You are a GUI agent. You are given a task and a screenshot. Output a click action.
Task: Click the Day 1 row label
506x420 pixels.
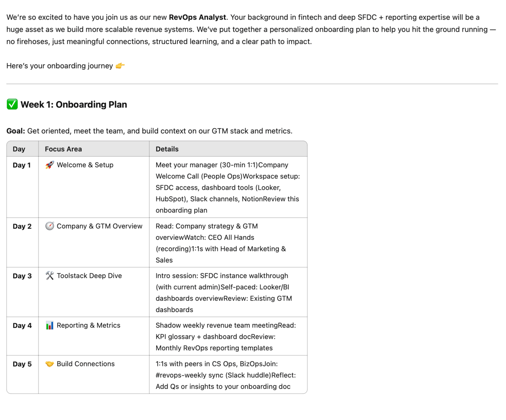click(22, 165)
